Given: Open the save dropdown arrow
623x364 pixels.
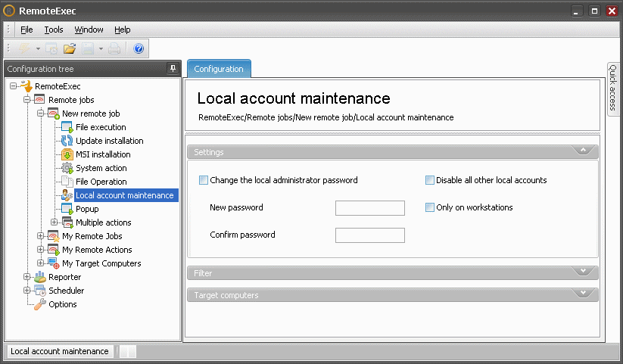Looking at the screenshot, I should coord(101,49).
